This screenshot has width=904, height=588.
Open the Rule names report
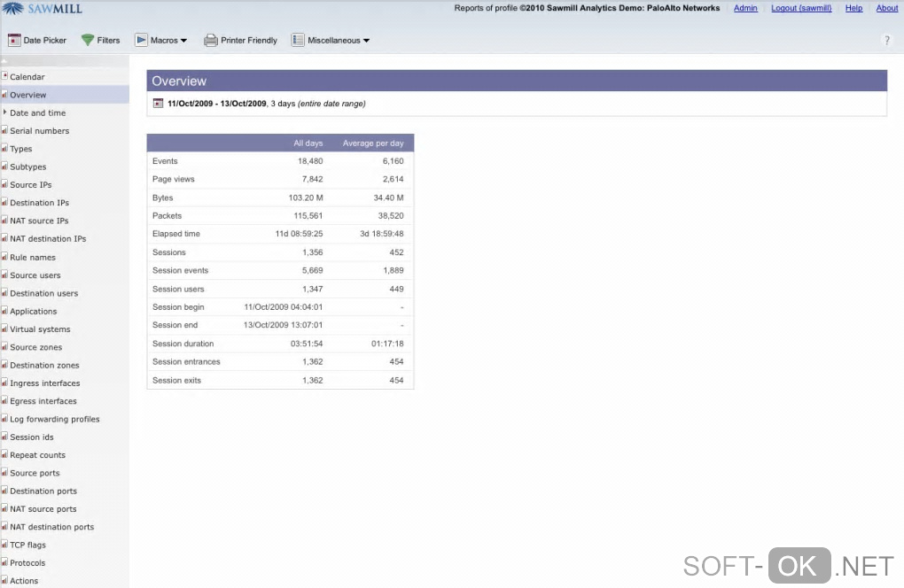click(33, 258)
